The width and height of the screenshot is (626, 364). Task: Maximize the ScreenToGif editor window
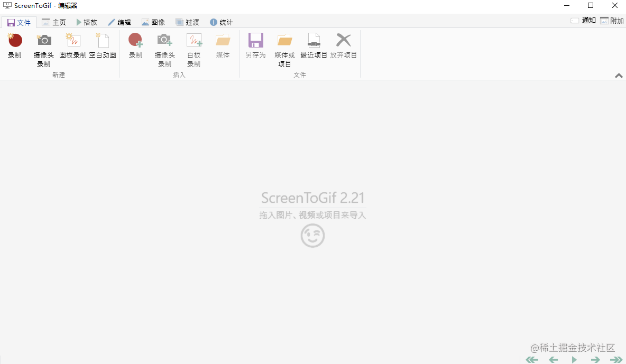591,6
